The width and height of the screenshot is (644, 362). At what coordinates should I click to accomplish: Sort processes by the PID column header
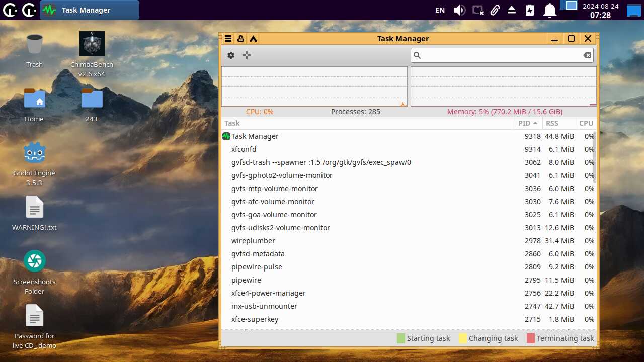click(x=528, y=123)
